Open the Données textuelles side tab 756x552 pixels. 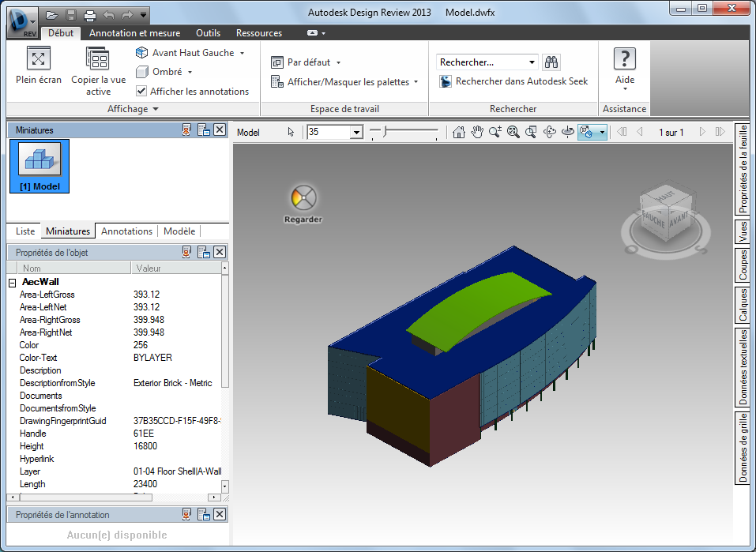[743, 367]
